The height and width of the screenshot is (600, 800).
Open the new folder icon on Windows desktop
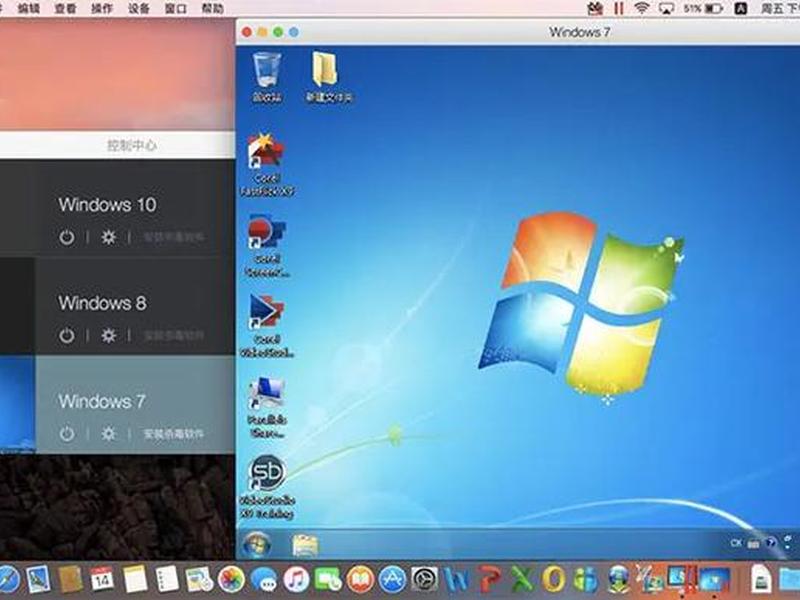point(329,77)
